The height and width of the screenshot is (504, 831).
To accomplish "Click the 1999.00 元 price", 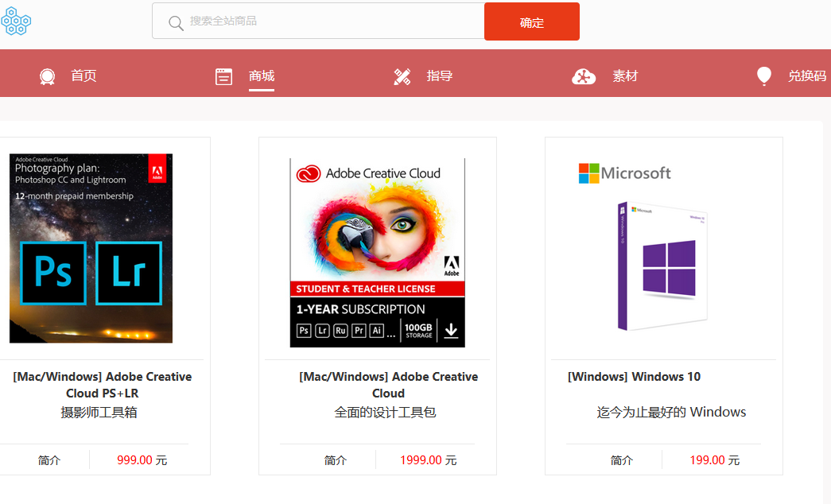I will coord(428,460).
